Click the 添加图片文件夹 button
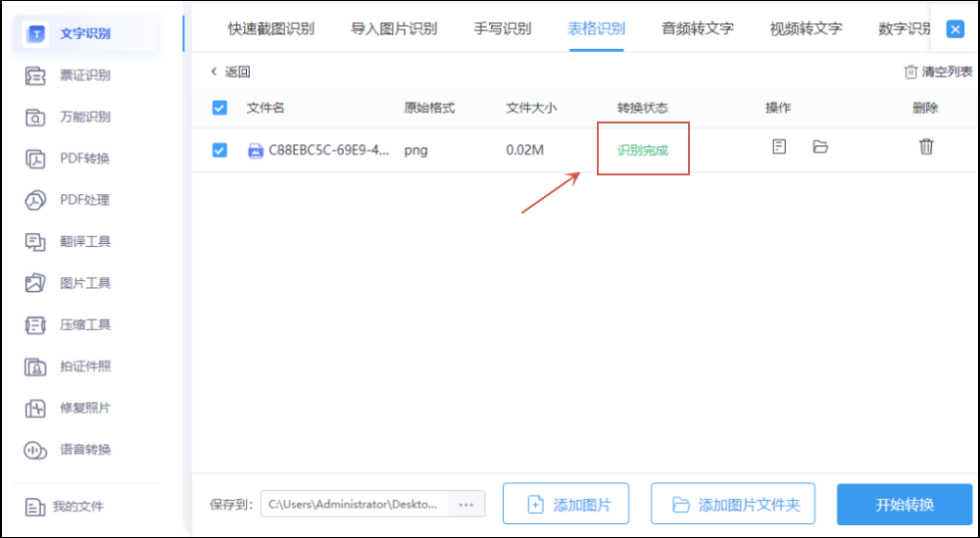The height and width of the screenshot is (538, 980). [732, 504]
